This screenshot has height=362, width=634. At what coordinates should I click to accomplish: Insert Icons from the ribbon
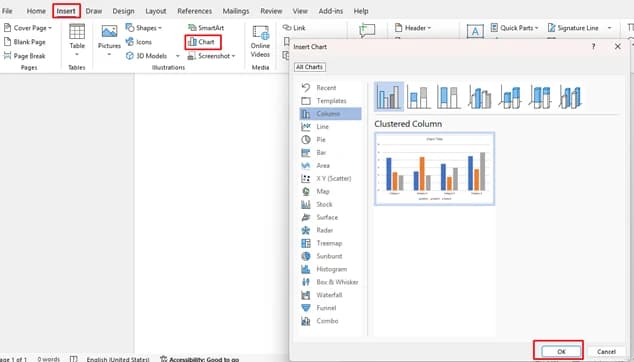[x=139, y=42]
